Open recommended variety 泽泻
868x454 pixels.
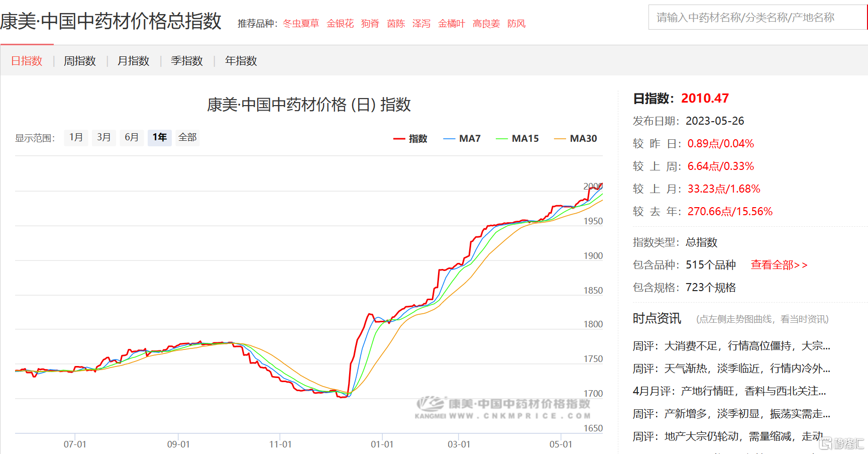tap(421, 24)
